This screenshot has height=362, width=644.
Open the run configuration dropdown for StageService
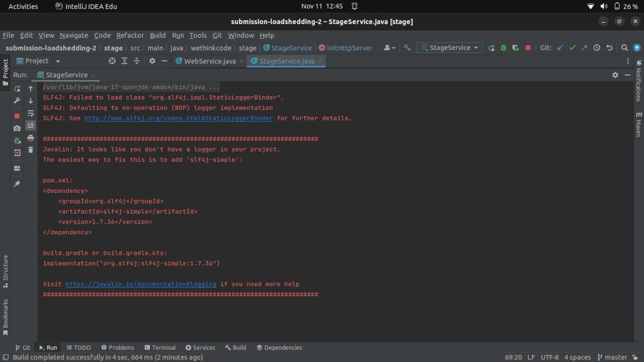point(449,48)
